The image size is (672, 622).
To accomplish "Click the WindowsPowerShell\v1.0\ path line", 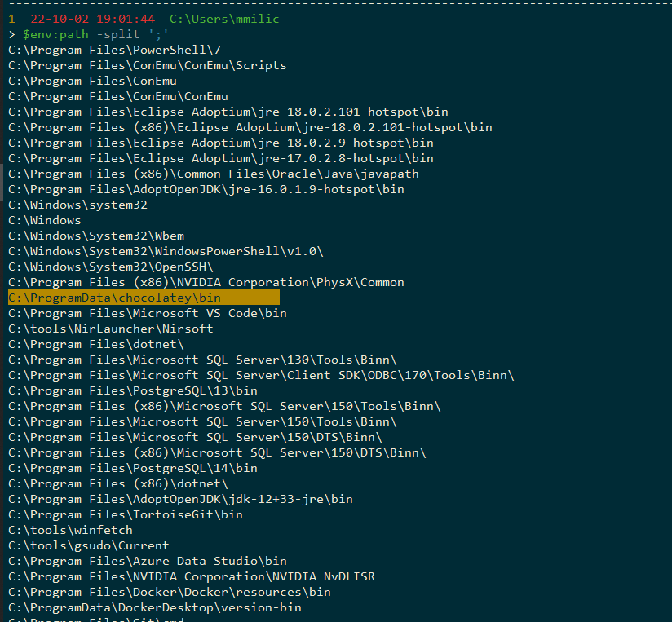I will [166, 251].
